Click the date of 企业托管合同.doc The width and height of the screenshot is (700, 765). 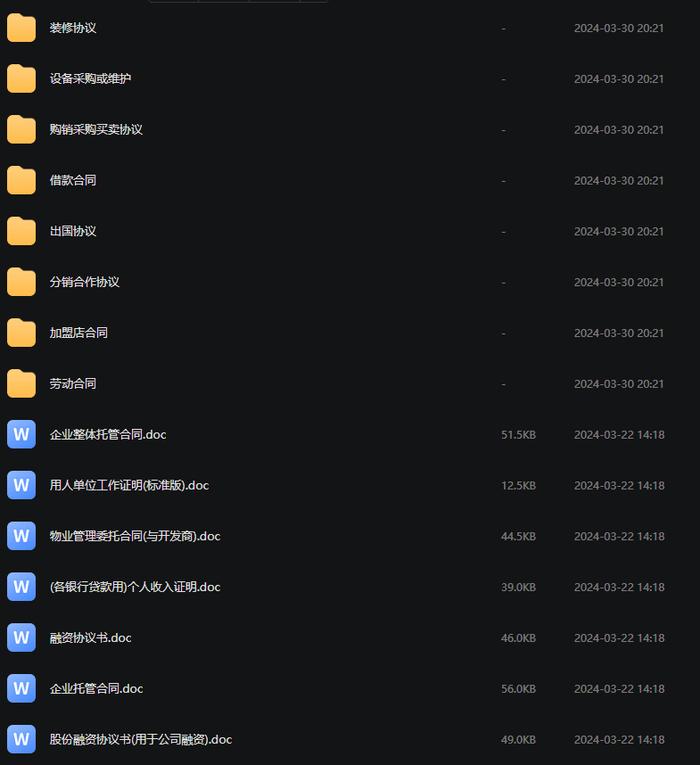619,688
